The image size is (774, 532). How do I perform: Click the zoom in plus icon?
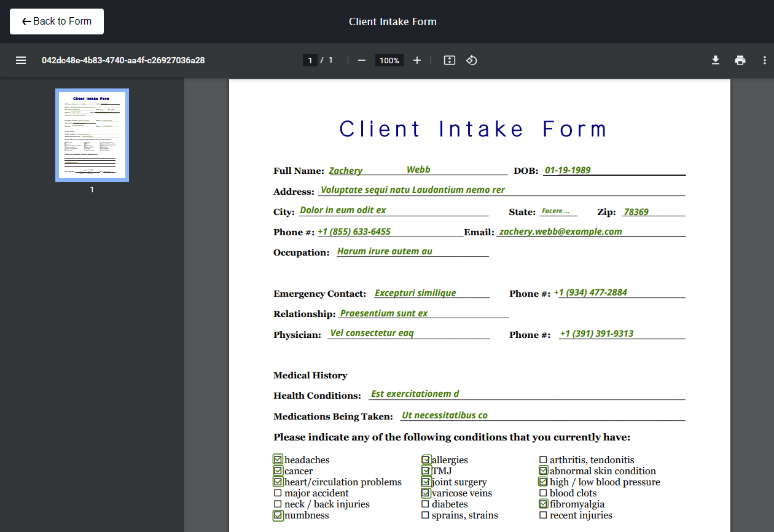point(417,60)
